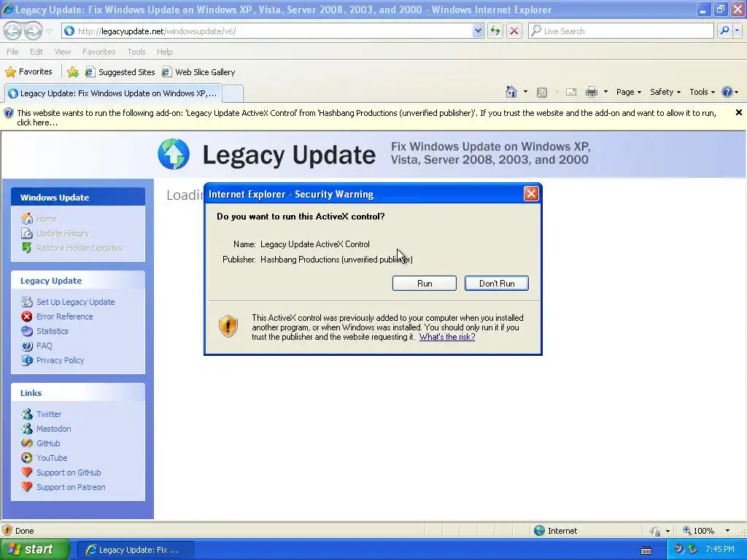747x560 pixels.
Task: Click the address bar URL field
Action: (x=273, y=31)
